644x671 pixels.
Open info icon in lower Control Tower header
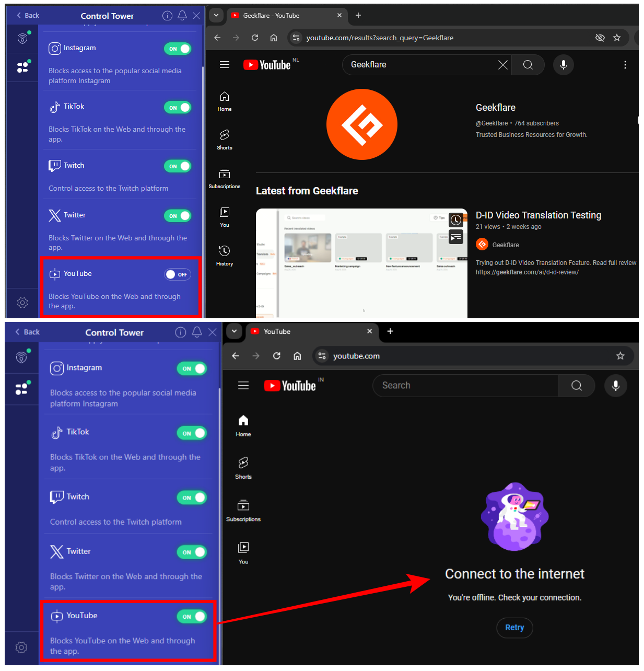[x=181, y=332]
